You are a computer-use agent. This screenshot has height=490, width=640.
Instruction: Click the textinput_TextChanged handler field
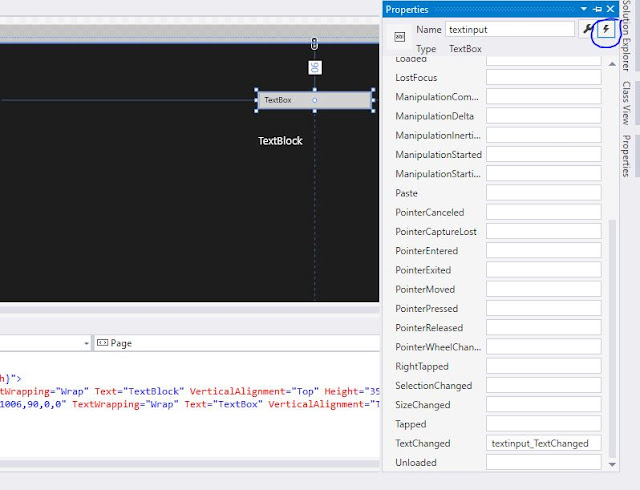[544, 443]
